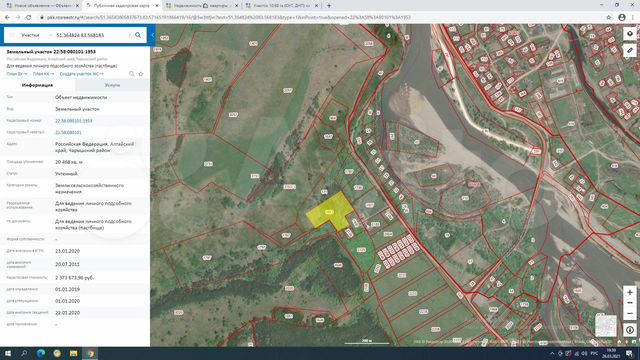This screenshot has width=640, height=360.
Task: Show hidden icons in system tray
Action: coord(552,353)
